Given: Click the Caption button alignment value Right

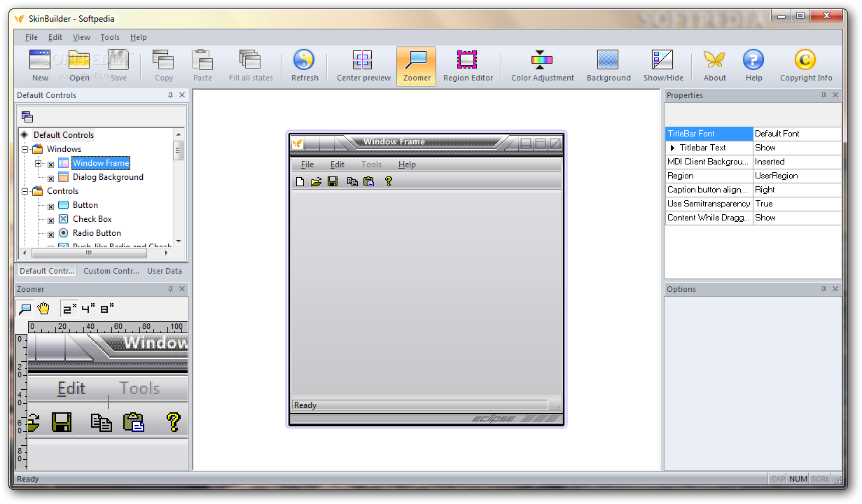Looking at the screenshot, I should coord(797,190).
